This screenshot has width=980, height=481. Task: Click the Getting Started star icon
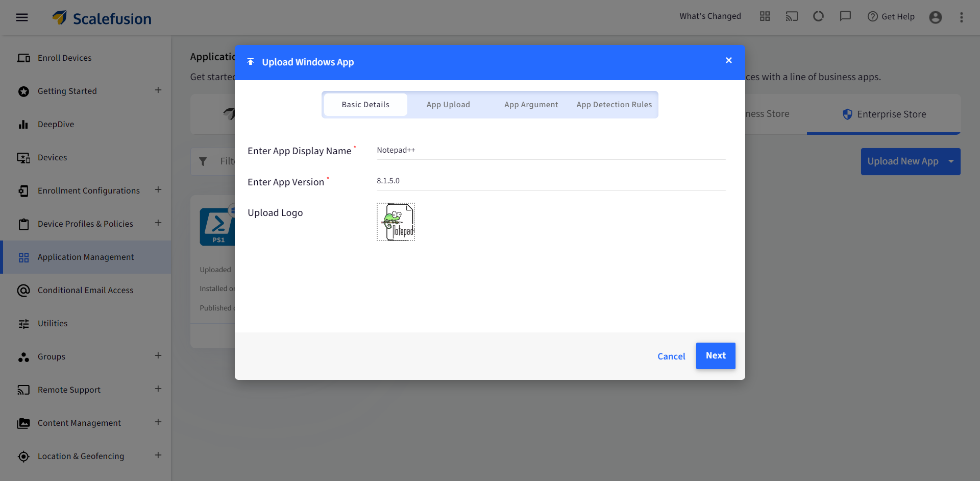coord(23,91)
